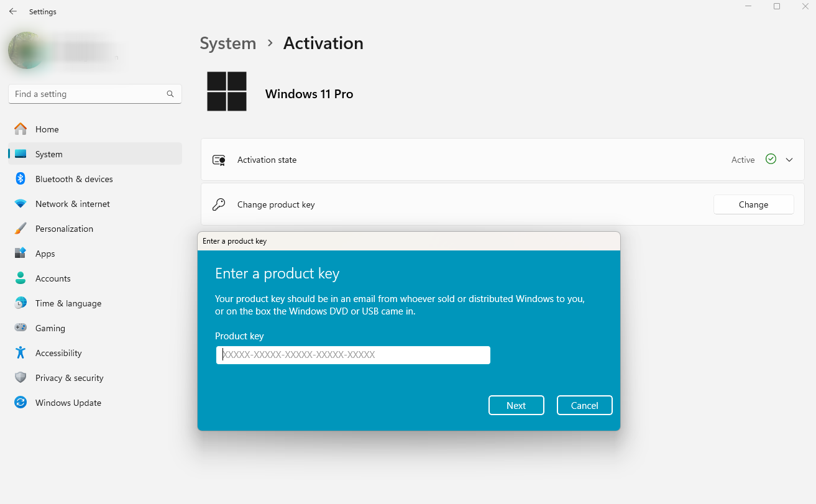Viewport: 816px width, 504px height.
Task: Click the search magnifier icon in sidebar
Action: (170, 94)
